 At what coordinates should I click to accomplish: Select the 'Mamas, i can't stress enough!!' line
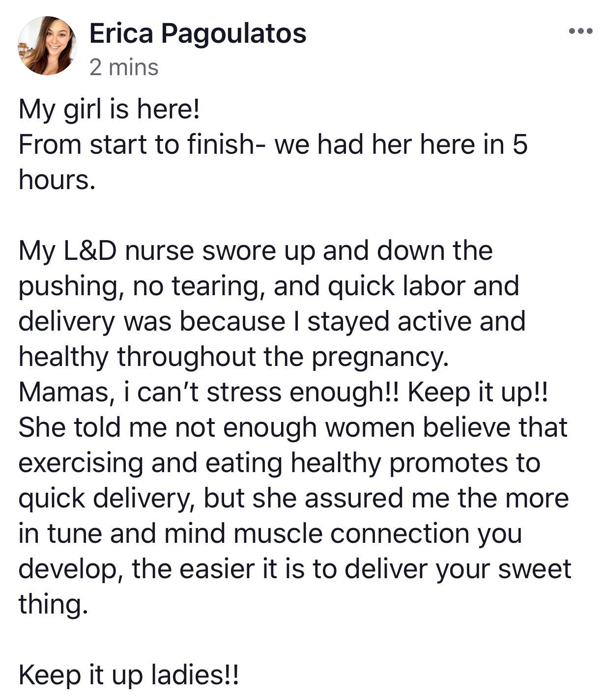point(210,393)
